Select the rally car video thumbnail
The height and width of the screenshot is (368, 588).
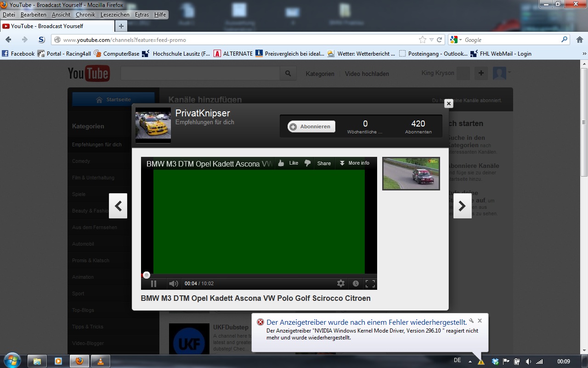coord(411,173)
